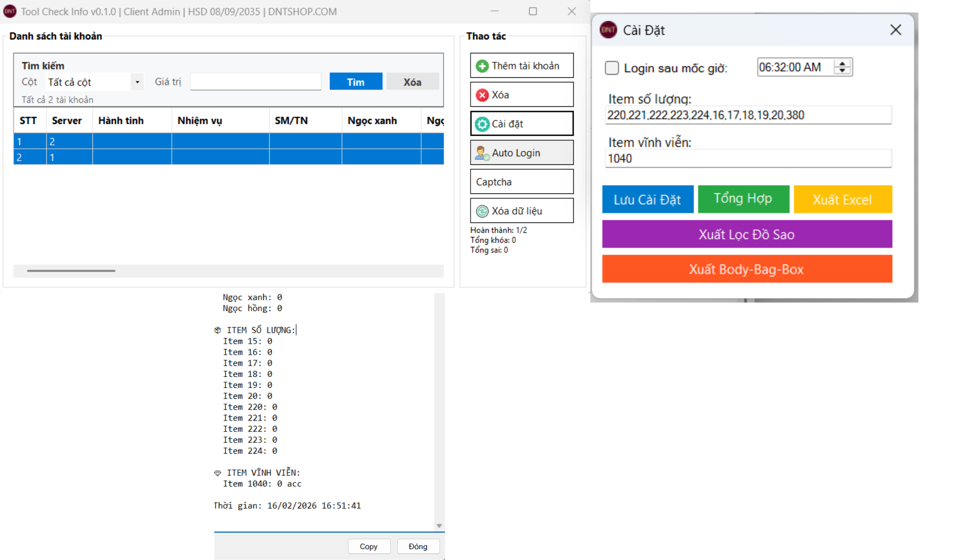This screenshot has height=560, width=955.
Task: Enable the Login sau mốc giờ checkbox
Action: (612, 68)
